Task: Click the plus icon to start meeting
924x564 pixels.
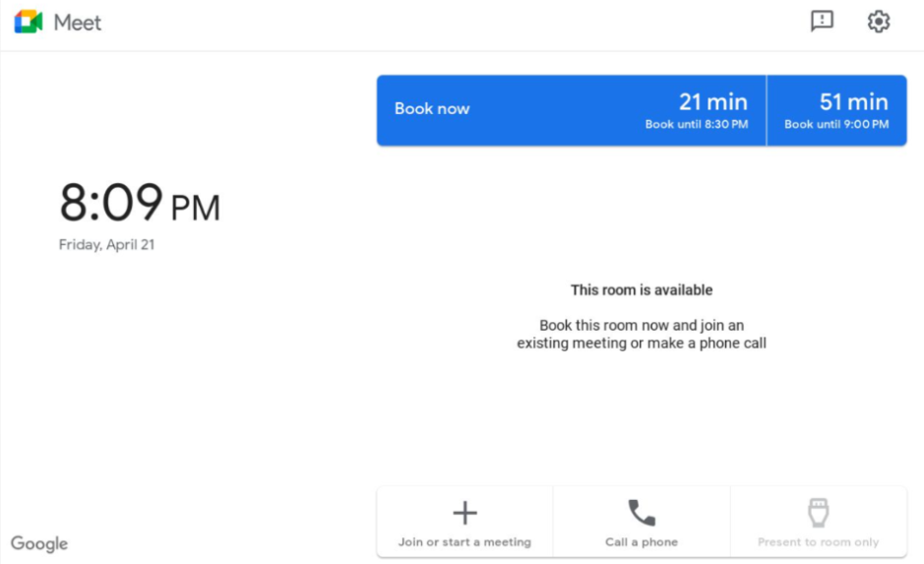Action: tap(464, 513)
